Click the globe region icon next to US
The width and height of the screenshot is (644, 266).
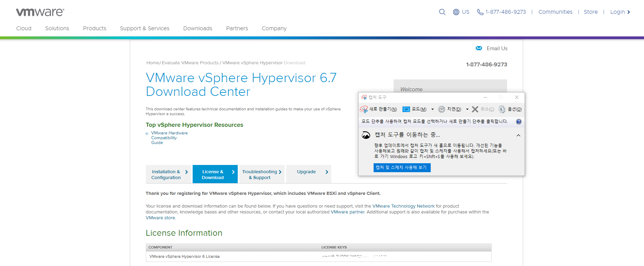(x=456, y=12)
